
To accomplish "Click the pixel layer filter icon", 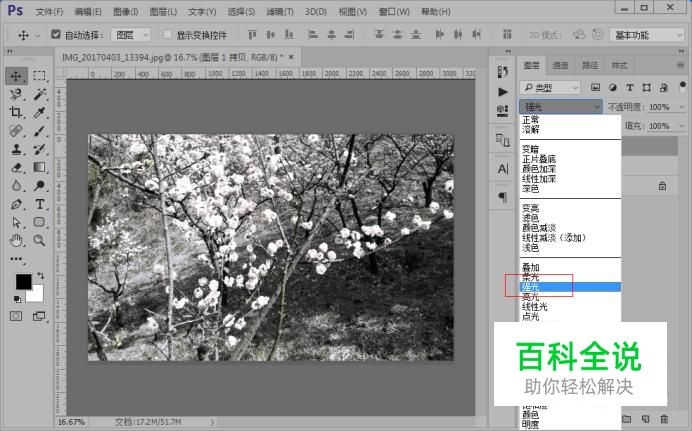I will click(x=596, y=87).
